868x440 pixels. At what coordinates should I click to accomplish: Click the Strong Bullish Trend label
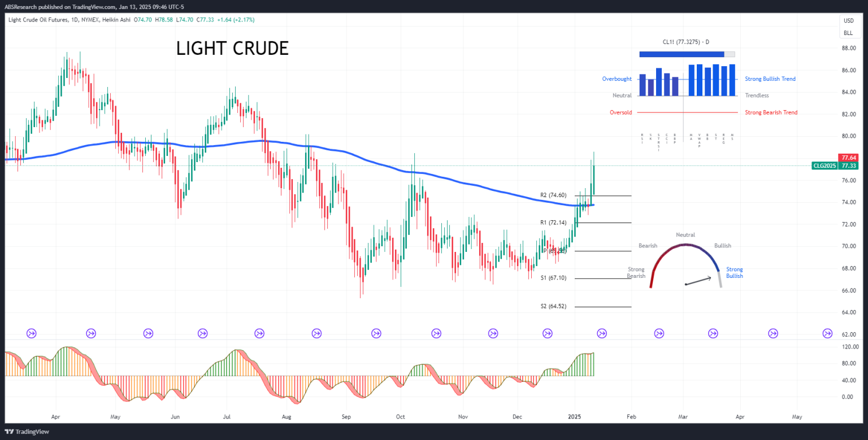point(770,79)
